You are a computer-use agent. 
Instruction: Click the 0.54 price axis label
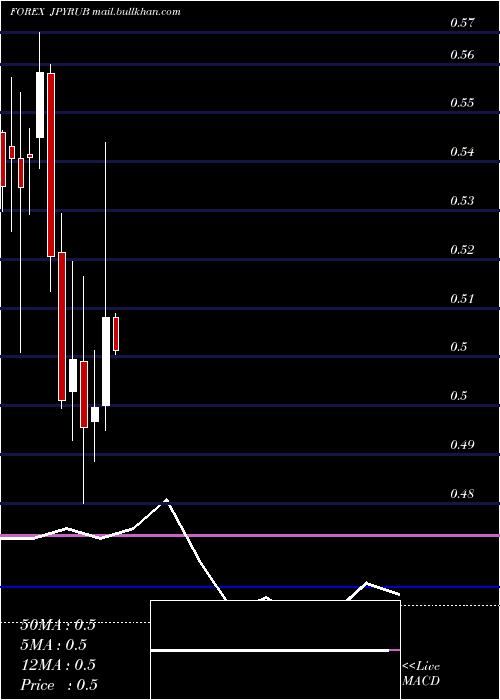tap(462, 152)
